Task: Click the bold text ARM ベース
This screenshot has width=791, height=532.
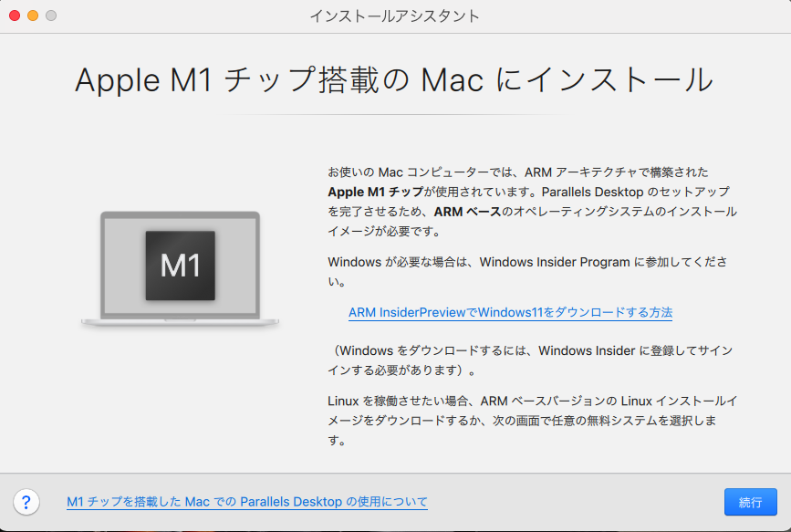Action: point(467,212)
